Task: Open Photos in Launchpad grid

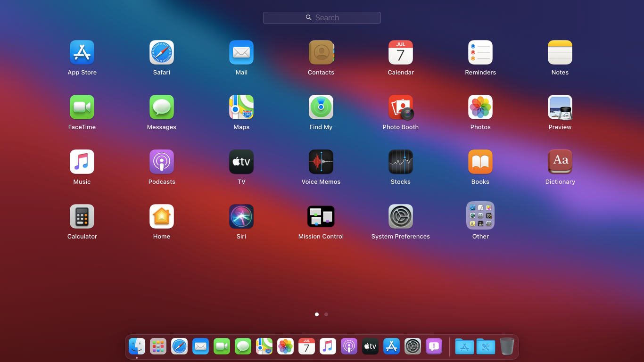Action: coord(480,107)
